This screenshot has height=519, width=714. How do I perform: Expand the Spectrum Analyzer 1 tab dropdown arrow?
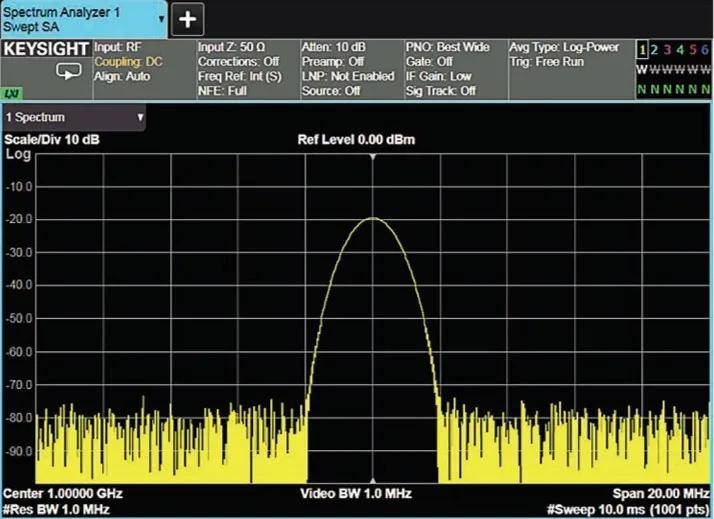coord(160,19)
